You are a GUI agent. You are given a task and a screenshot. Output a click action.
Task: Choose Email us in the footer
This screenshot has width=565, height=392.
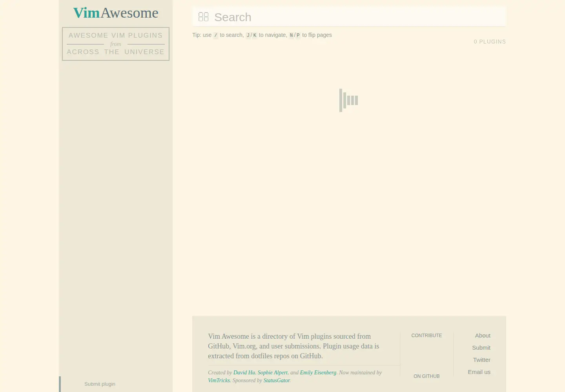pos(479,372)
